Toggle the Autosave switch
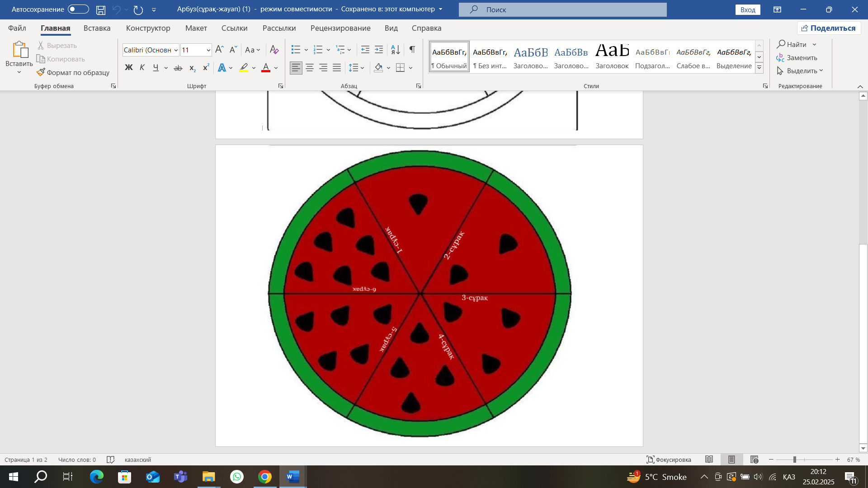 (78, 9)
